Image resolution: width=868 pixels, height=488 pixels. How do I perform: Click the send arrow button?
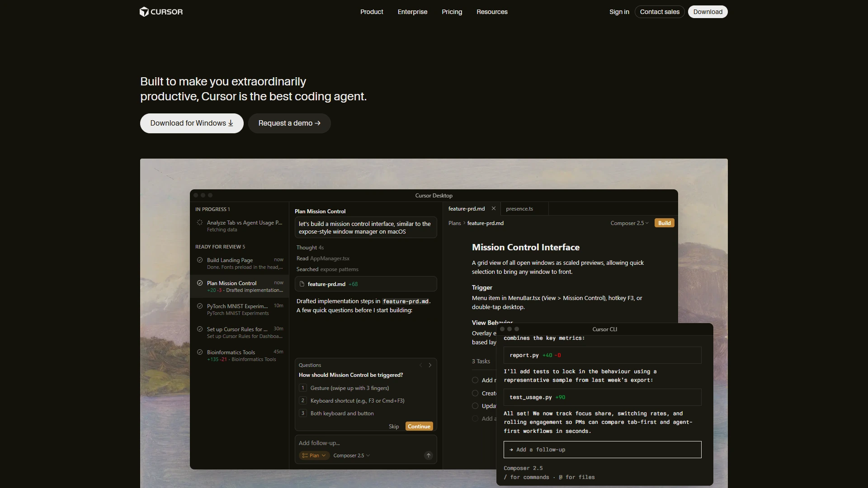tap(429, 455)
